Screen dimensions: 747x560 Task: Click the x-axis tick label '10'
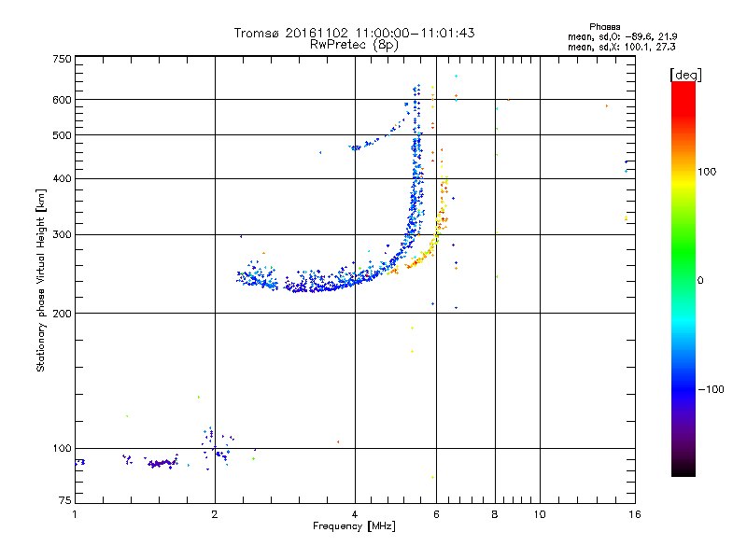click(540, 514)
